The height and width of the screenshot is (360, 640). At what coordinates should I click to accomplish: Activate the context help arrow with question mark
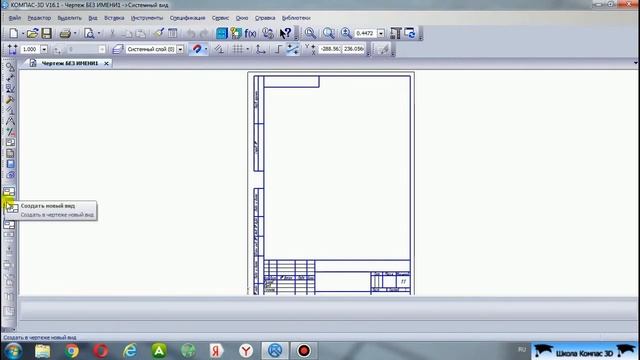tap(285, 33)
